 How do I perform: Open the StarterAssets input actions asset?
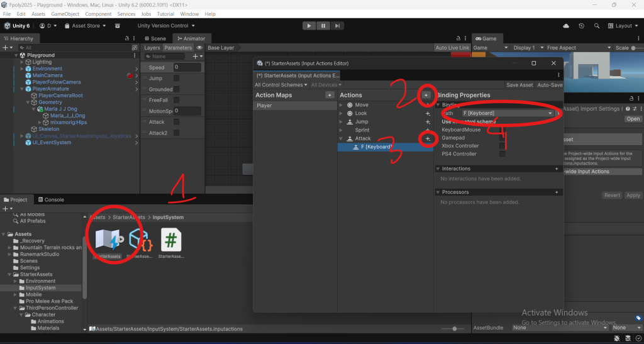point(108,241)
